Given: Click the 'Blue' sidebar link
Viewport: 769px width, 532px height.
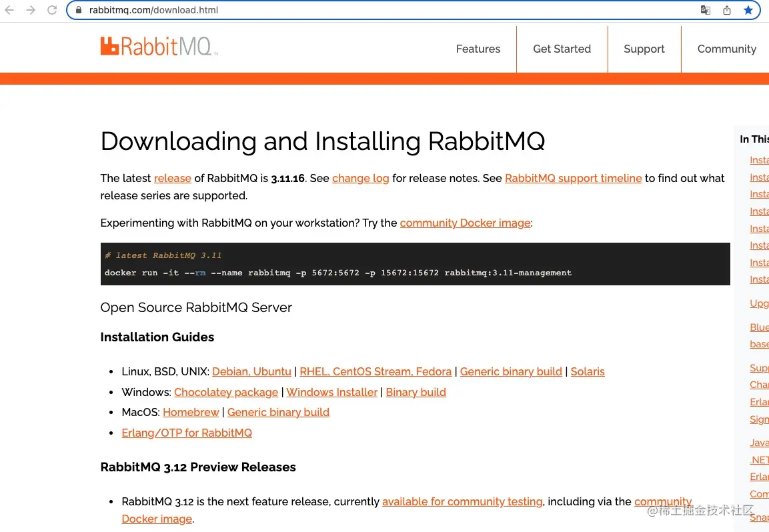Looking at the screenshot, I should coord(759,327).
